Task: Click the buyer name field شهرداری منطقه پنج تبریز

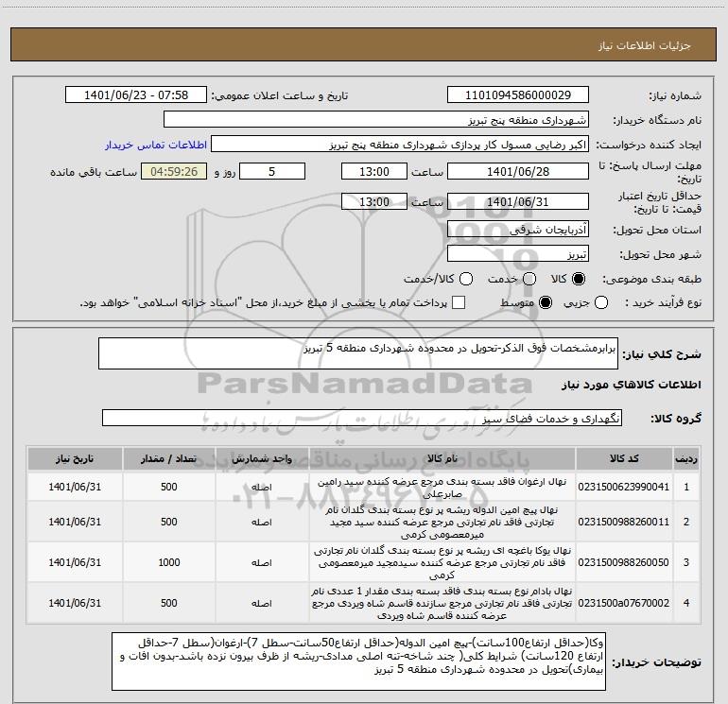Action: (376, 120)
